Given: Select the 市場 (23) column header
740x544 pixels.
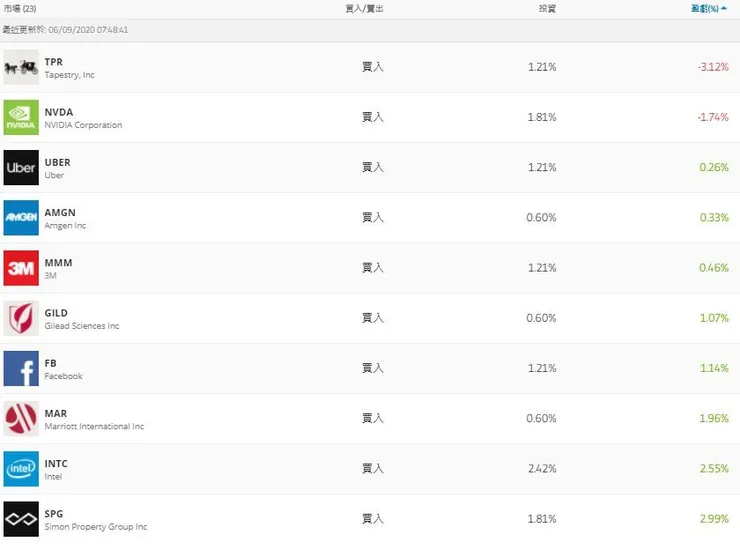Looking at the screenshot, I should pyautogui.click(x=21, y=9).
